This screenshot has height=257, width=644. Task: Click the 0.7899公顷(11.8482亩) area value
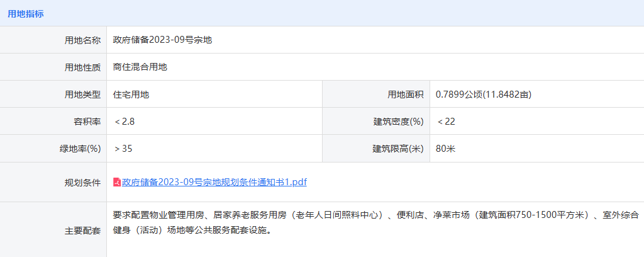(x=484, y=94)
